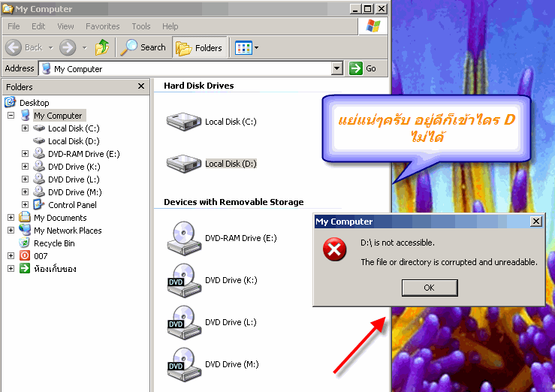Select the red 007 icon
The height and width of the screenshot is (392, 555).
coord(25,255)
